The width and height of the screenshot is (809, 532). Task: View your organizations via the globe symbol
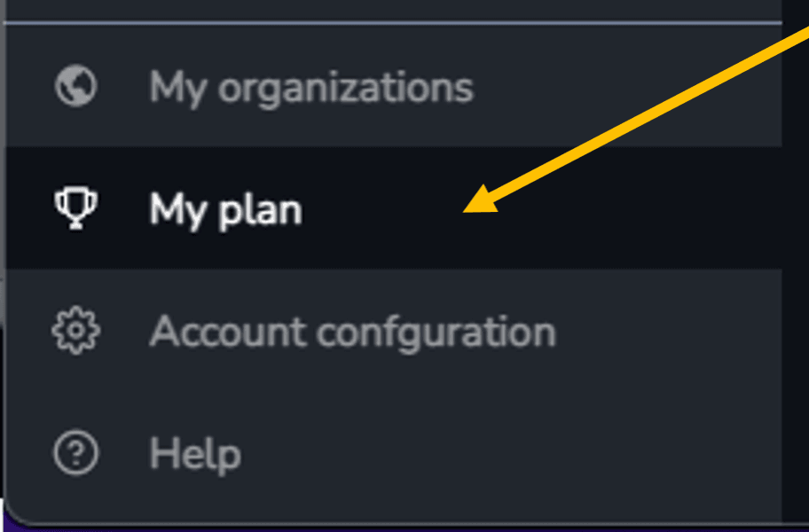[x=76, y=86]
